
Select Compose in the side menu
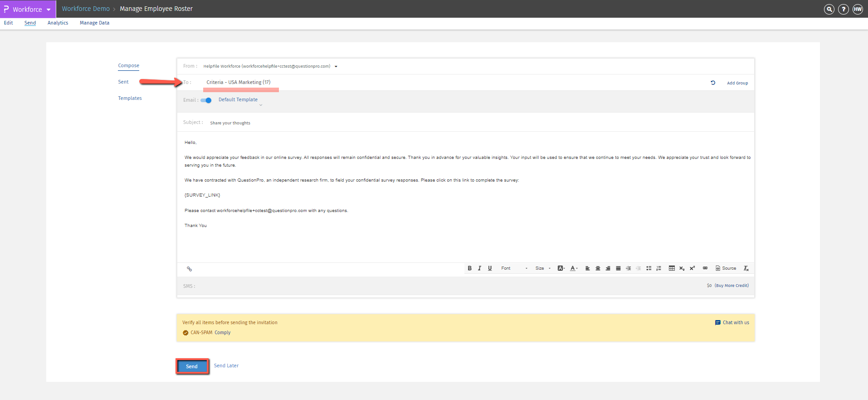[x=129, y=65]
